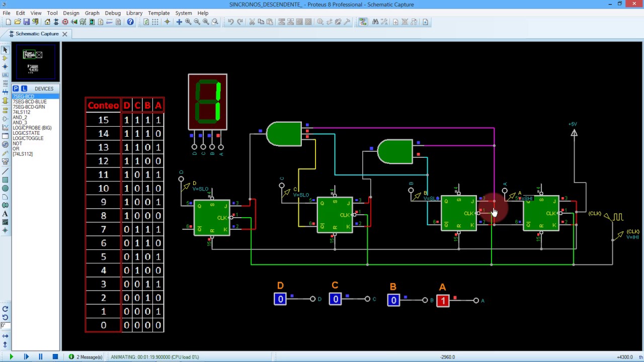Screen dimensions: 644x362
Task: Select AND_3 device in the list
Action: [20, 123]
